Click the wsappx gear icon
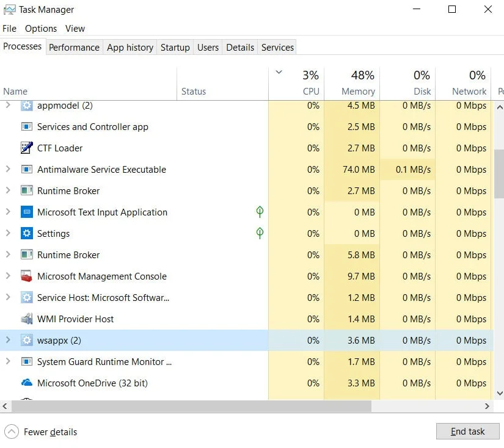Screen dimensions: 504x448 click(27, 340)
